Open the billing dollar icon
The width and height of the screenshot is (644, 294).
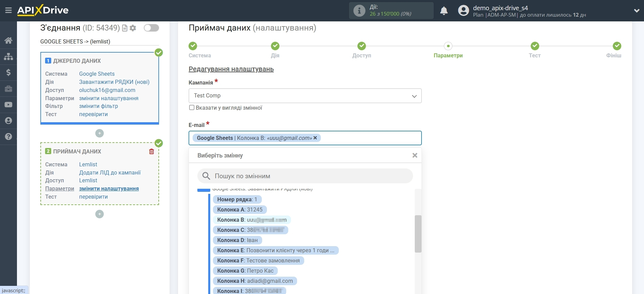8,72
